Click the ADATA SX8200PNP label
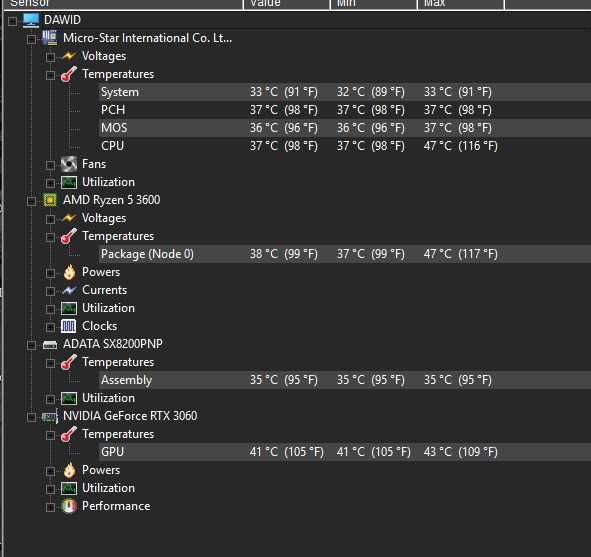 pos(113,344)
